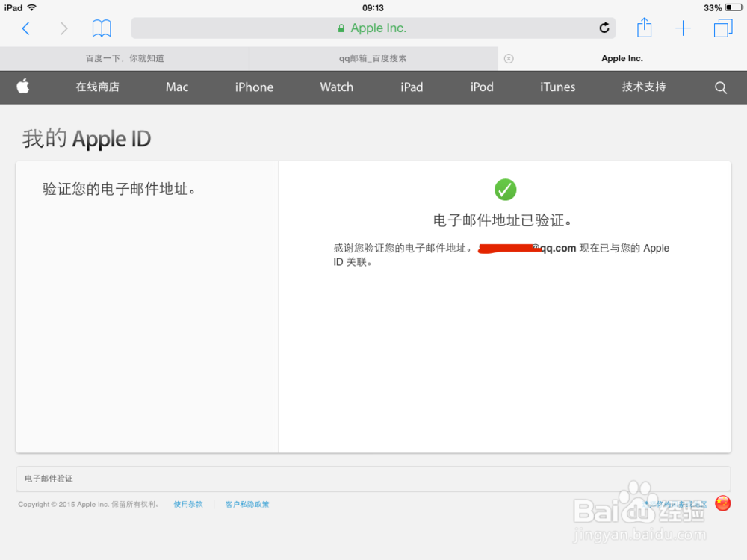This screenshot has height=560, width=747.
Task: Open the share sheet icon
Action: [644, 28]
